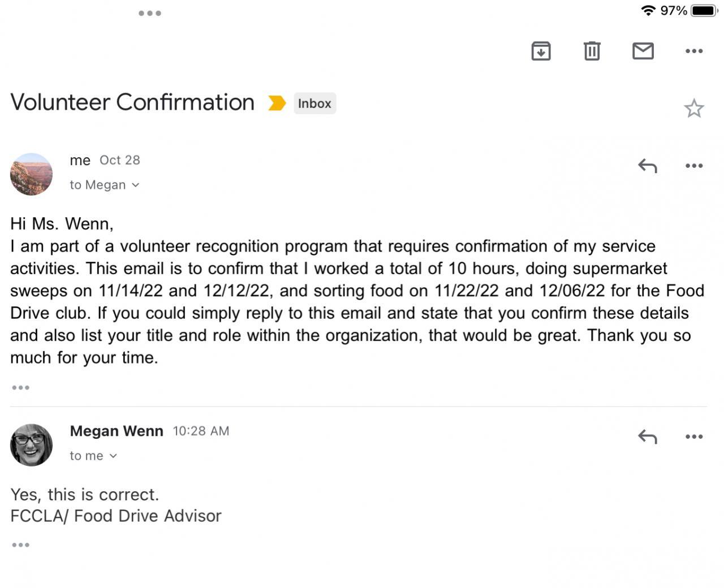This screenshot has height=588, width=724.
Task: Show trimmed content under first message
Action: tap(20, 388)
